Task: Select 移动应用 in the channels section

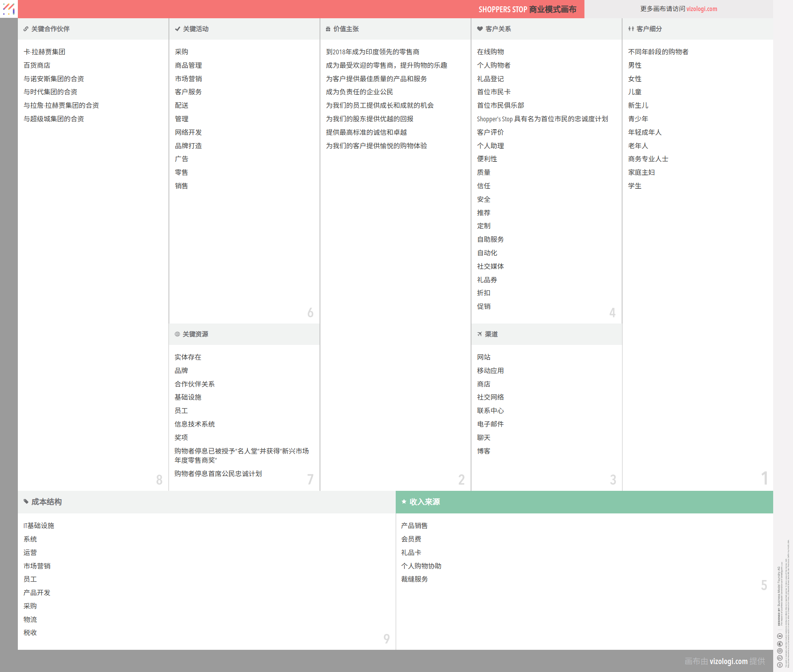Action: tap(490, 371)
